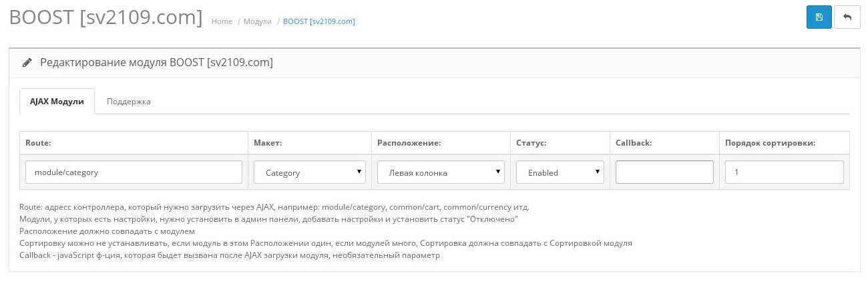
Task: Click the blue save icon button
Action: click(x=819, y=17)
